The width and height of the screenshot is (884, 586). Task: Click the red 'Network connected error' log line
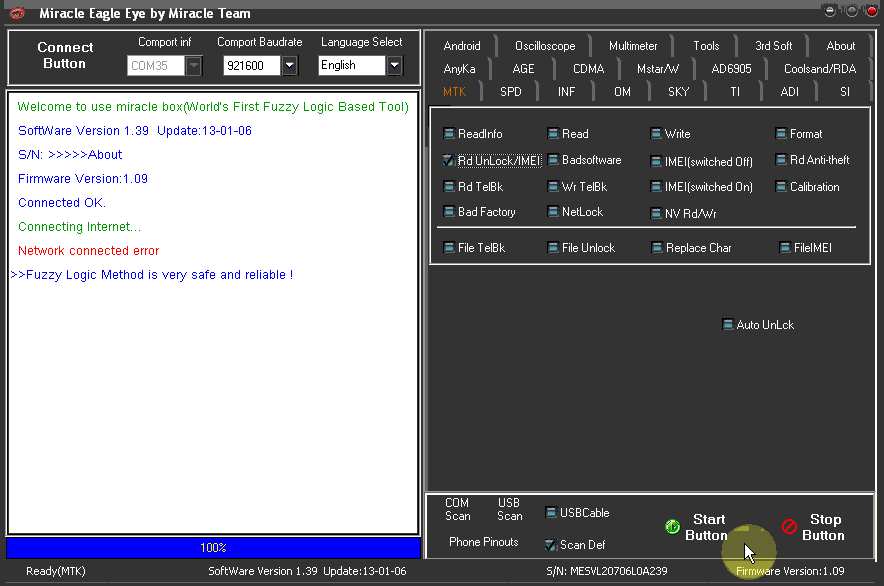coord(89,251)
